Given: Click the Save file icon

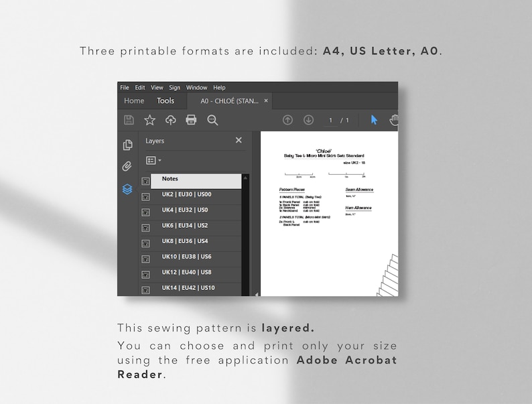Looking at the screenshot, I should (129, 120).
